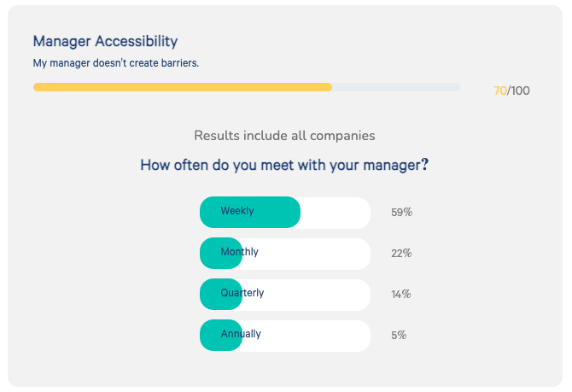Click "My manager doesn't create barriers" text

pyautogui.click(x=115, y=63)
